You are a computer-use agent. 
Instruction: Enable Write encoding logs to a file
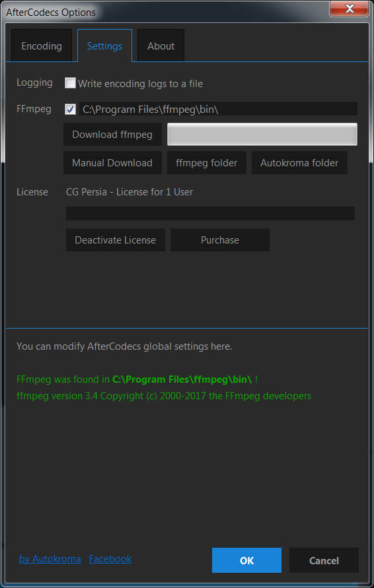(70, 83)
